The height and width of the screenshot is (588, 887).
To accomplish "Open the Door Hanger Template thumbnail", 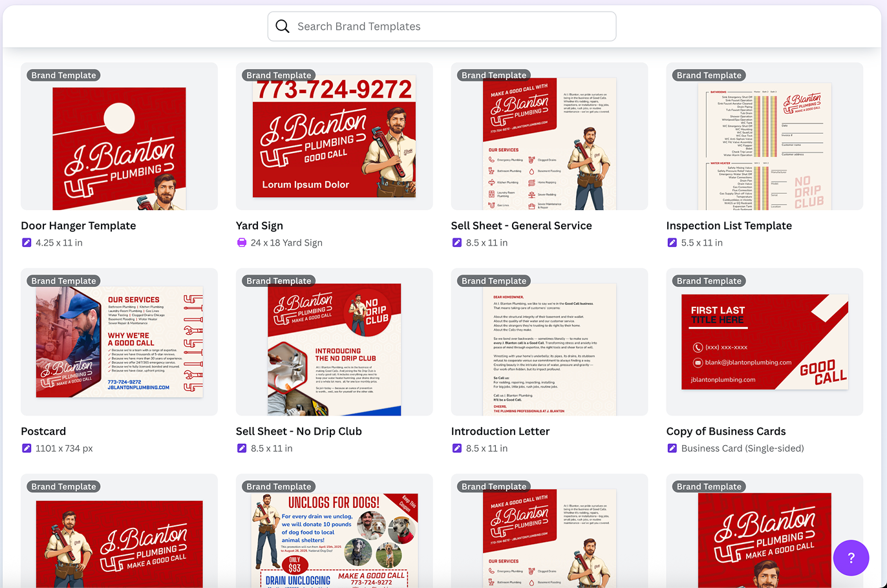I will [119, 147].
